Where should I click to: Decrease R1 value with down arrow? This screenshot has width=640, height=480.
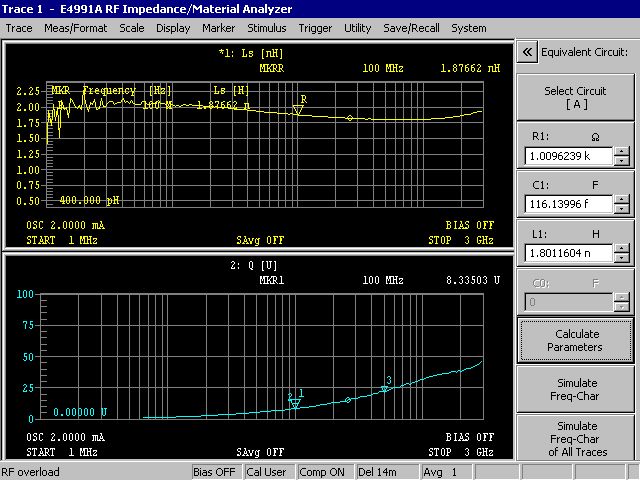point(621,162)
